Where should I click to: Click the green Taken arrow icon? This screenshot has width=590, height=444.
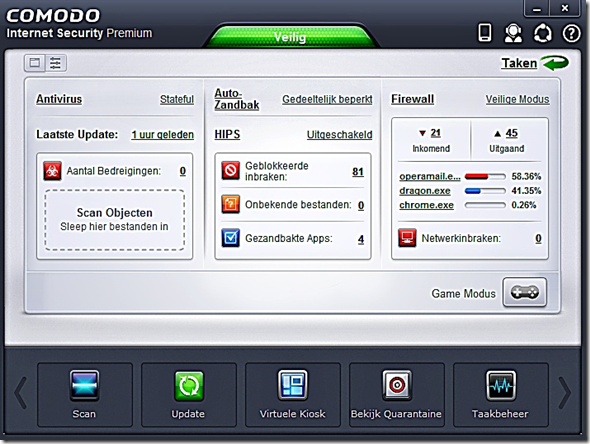click(x=555, y=63)
